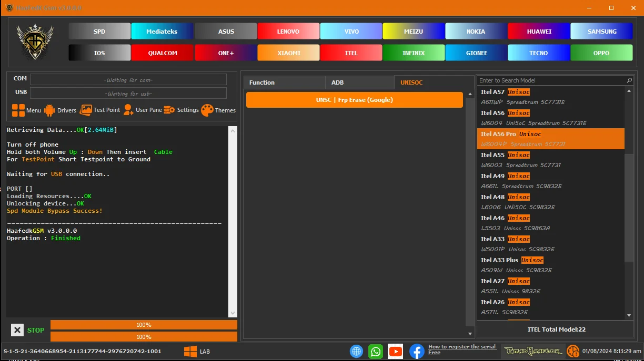Image resolution: width=644 pixels, height=361 pixels.
Task: Select Itel A33 Plus model
Action: (550, 265)
